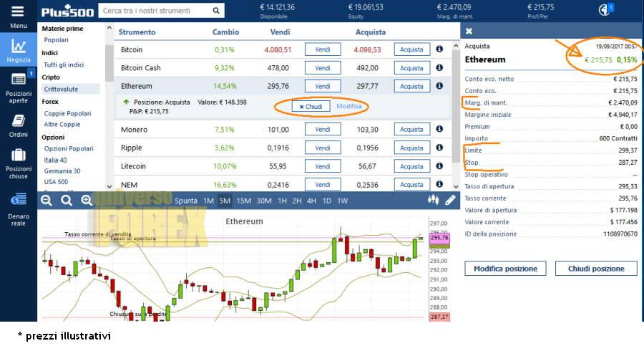Select the 15M chart timeframe

point(243,201)
